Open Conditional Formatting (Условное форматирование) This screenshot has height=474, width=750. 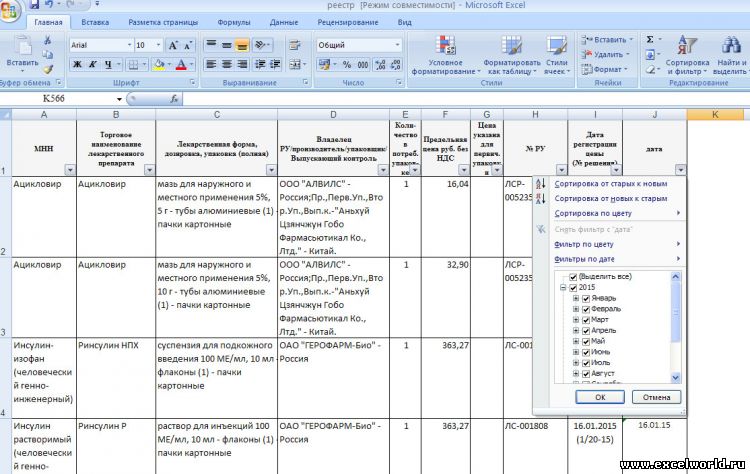pos(446,55)
